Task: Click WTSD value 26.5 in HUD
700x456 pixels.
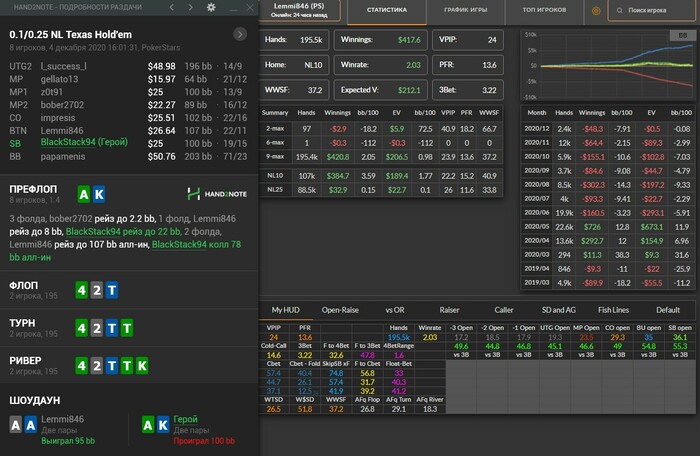Action: point(274,409)
